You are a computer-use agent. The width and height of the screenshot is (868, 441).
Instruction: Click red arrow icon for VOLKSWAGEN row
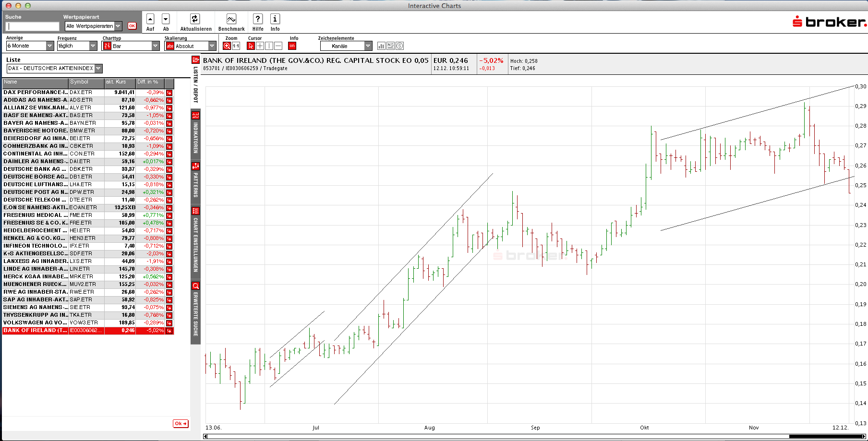[169, 323]
